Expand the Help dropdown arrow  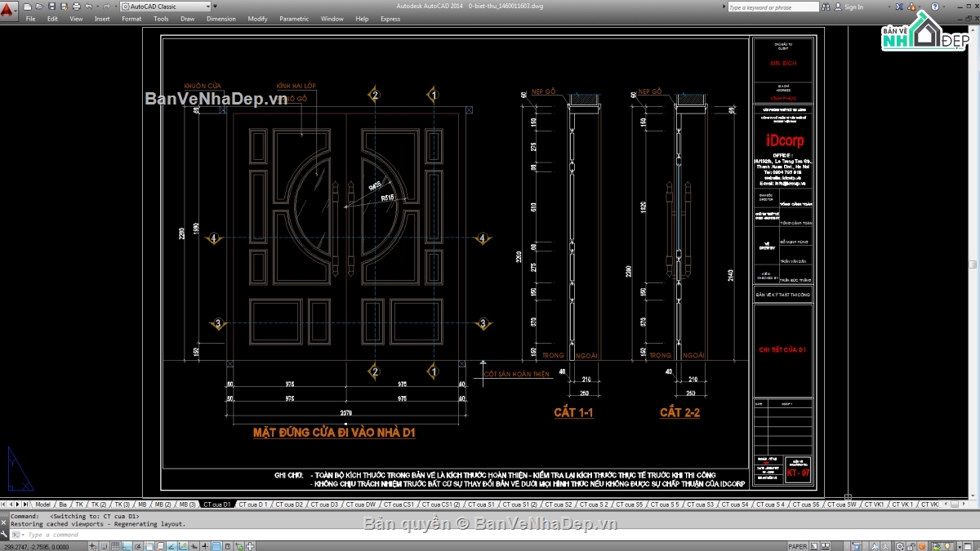click(x=944, y=7)
